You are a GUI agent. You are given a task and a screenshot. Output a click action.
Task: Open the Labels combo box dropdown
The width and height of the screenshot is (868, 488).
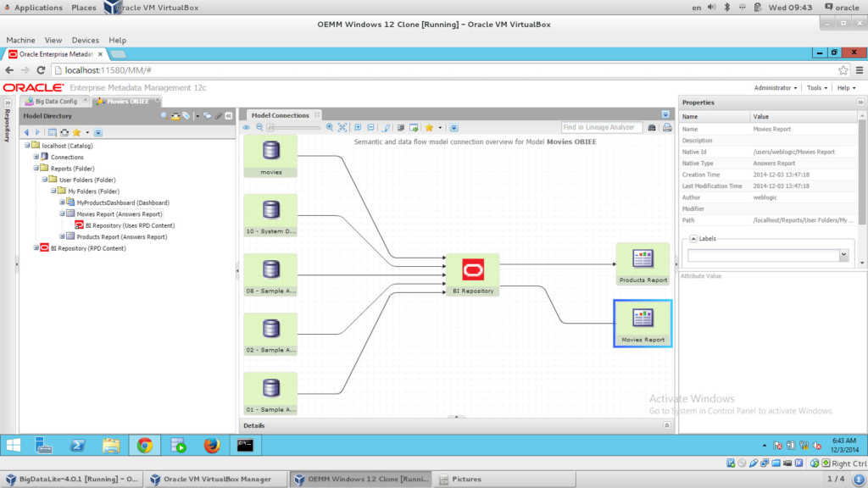pyautogui.click(x=843, y=255)
